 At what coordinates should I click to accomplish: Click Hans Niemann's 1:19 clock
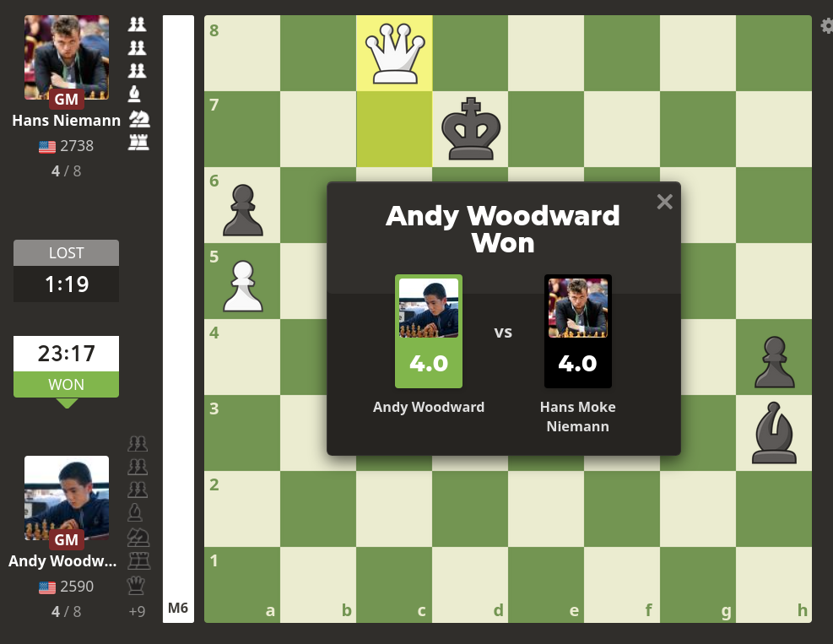pos(67,284)
